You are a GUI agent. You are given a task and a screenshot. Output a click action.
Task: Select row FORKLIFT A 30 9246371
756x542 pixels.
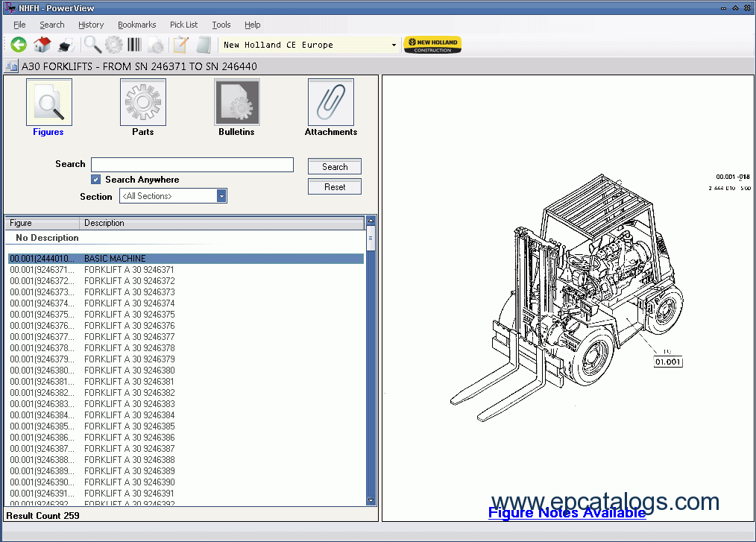click(186, 270)
